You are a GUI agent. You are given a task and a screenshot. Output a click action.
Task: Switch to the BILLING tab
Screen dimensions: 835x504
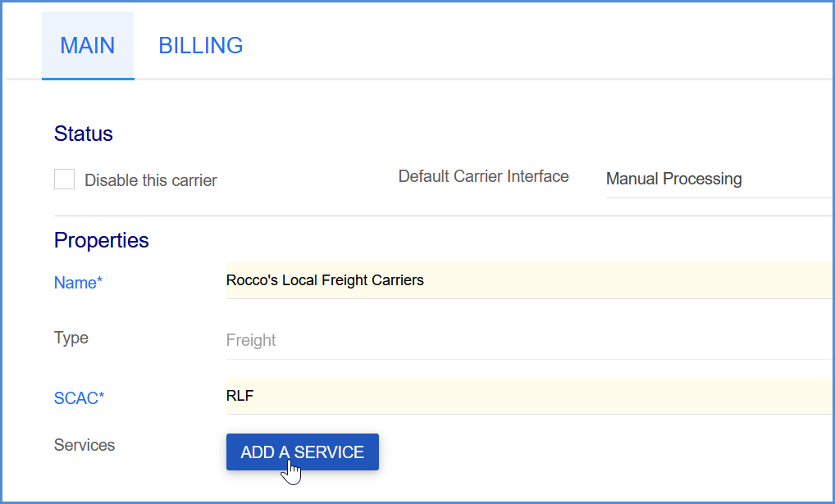click(201, 45)
